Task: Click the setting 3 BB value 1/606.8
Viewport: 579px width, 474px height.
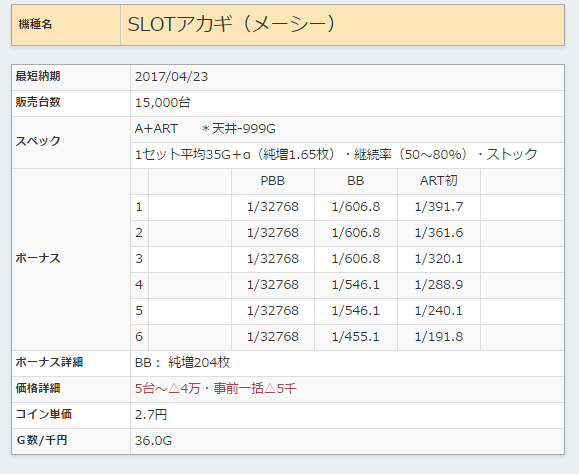Action: pos(356,258)
